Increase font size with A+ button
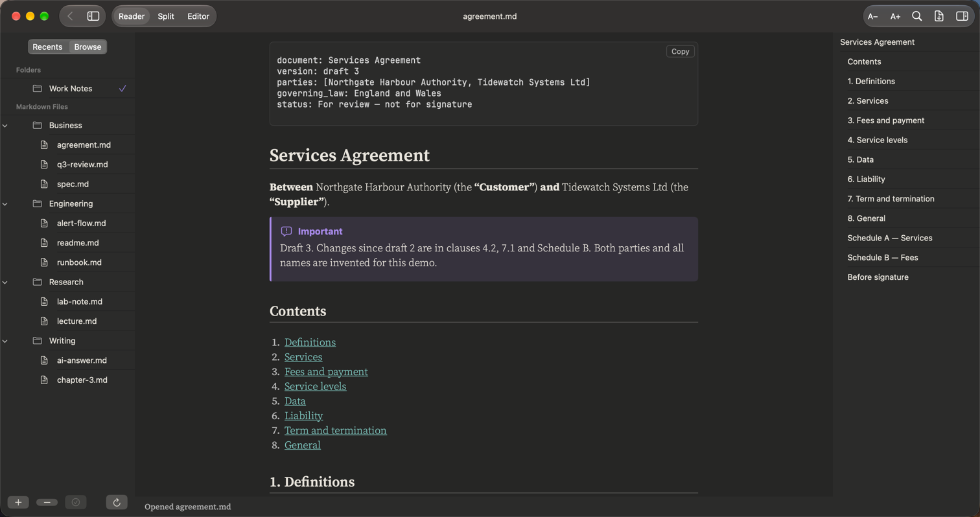 [x=895, y=16]
